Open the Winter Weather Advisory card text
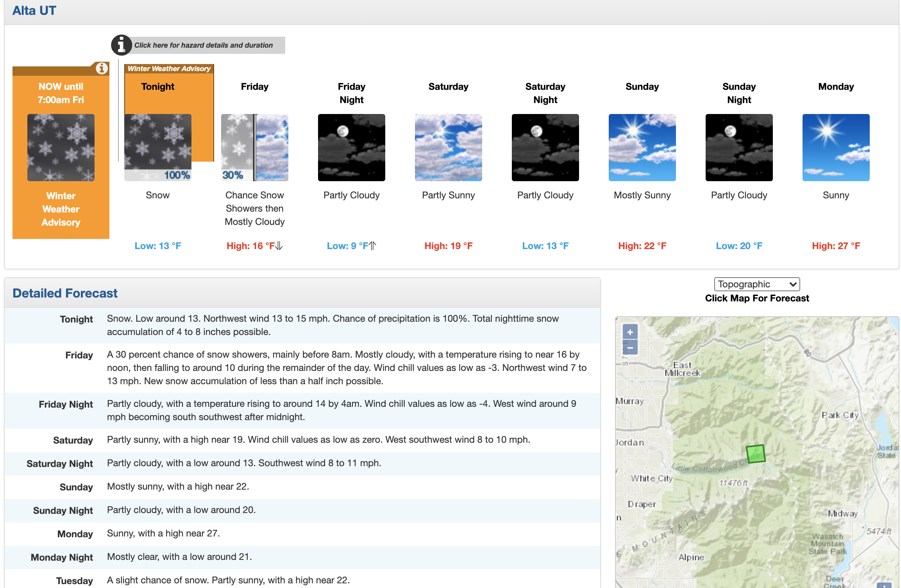 pyautogui.click(x=61, y=209)
